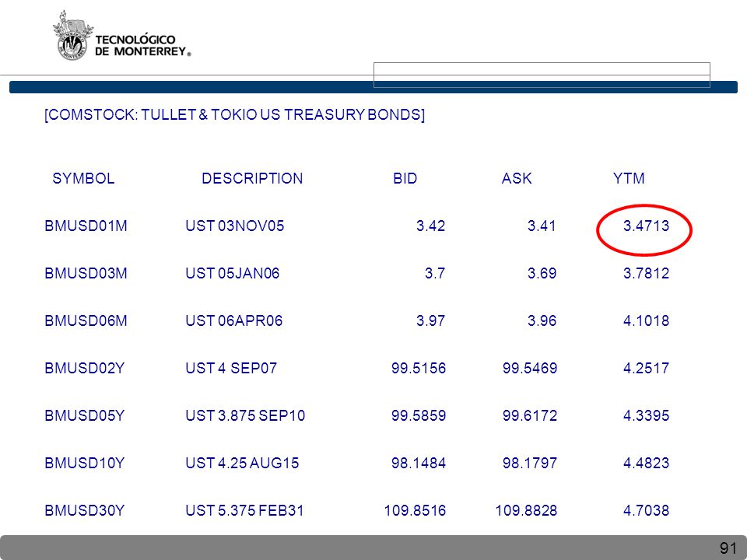Click YTM value 4.3395
Screen dimensions: 747x560
(646, 415)
